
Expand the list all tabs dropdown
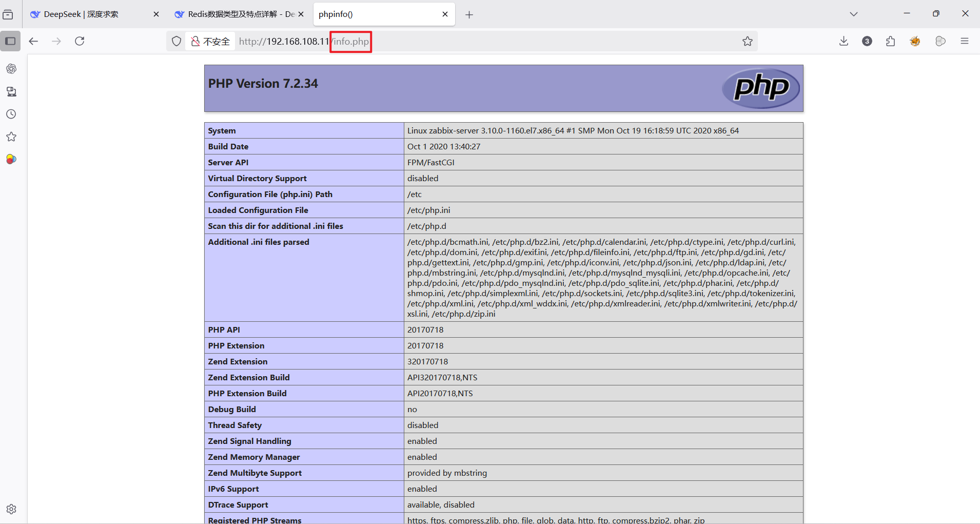click(x=854, y=14)
